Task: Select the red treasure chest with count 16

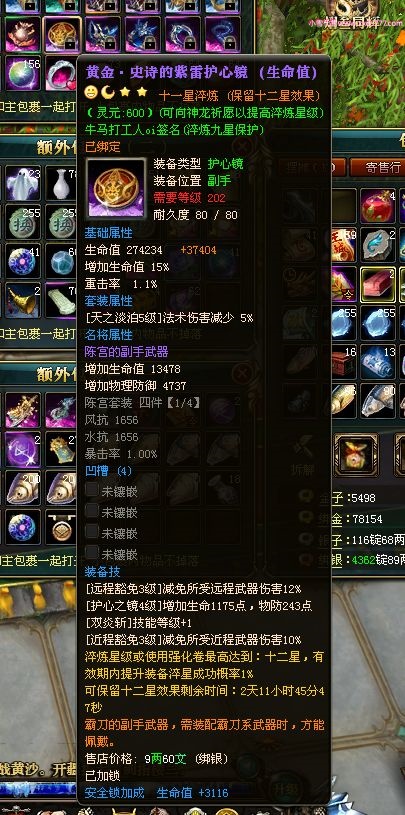Action: pos(341,362)
